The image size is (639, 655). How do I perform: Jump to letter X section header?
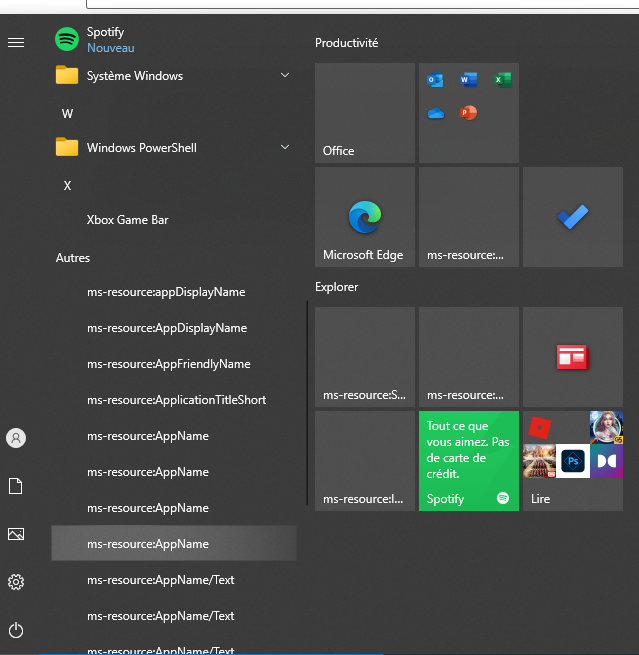pyautogui.click(x=67, y=185)
